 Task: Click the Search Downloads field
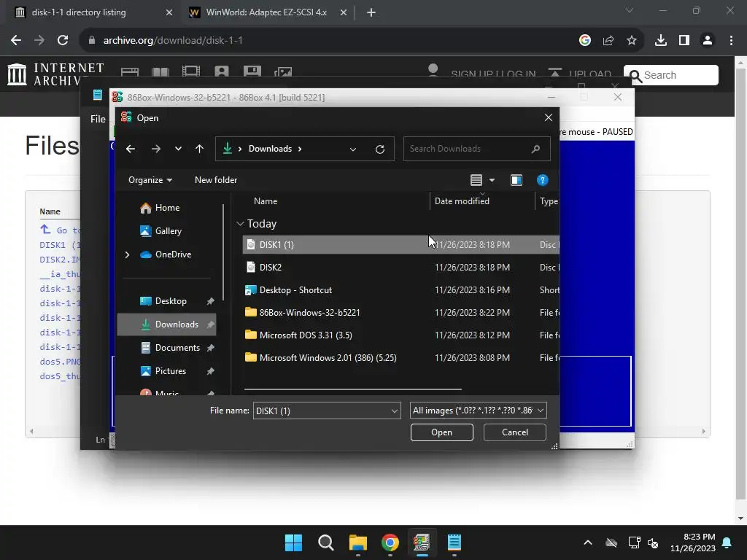click(476, 149)
